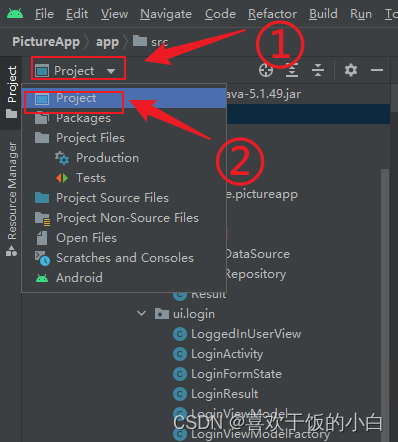Click the Tests orange-green icon
398x442 pixels.
click(62, 178)
